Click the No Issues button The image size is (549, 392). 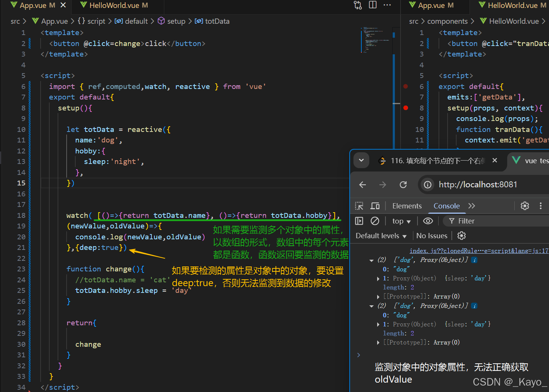coord(432,236)
